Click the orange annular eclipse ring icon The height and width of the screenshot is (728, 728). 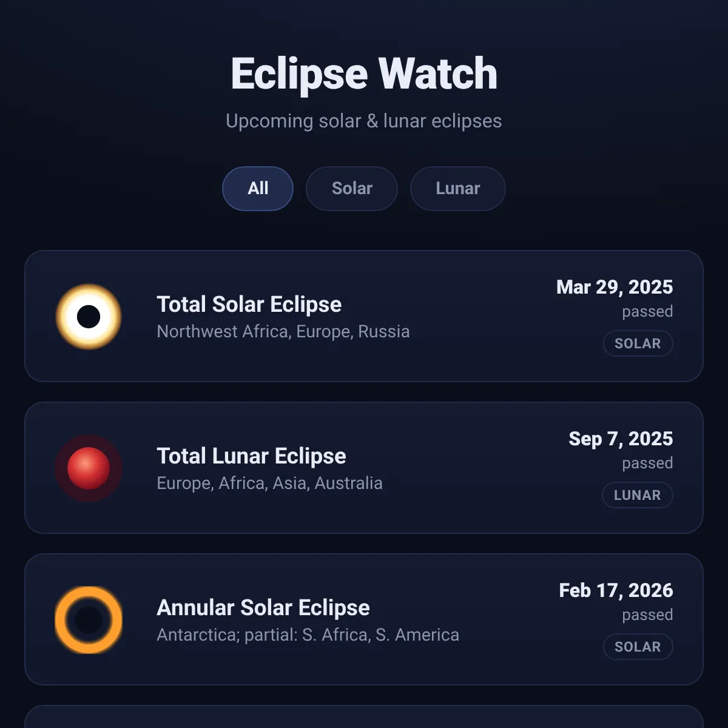coord(89,620)
